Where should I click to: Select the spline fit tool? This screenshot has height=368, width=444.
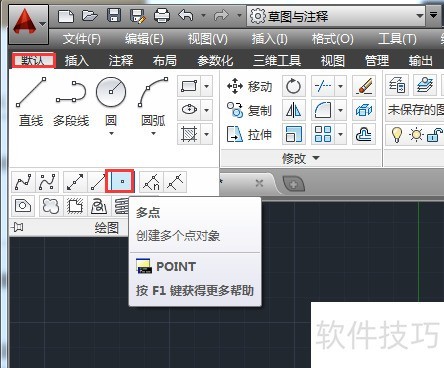pos(23,182)
